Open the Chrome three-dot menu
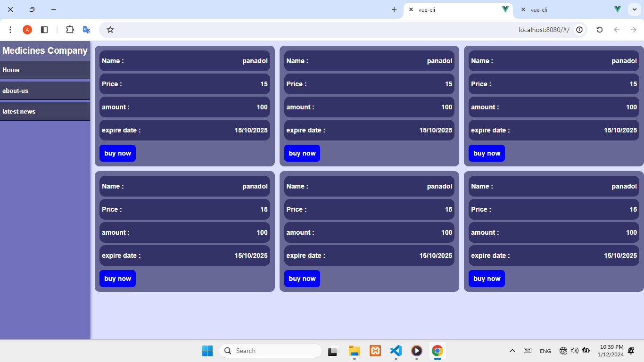Image resolution: width=644 pixels, height=362 pixels. tap(10, 30)
